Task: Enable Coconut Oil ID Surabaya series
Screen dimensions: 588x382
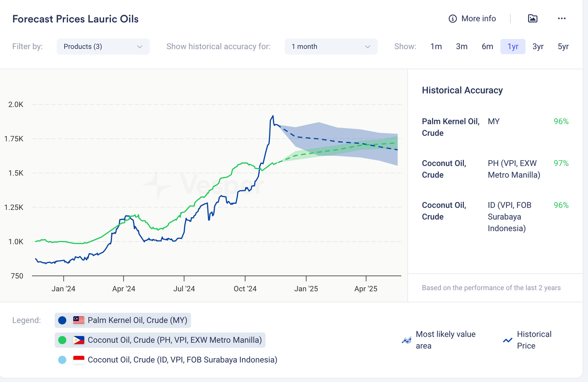Action: pyautogui.click(x=182, y=360)
